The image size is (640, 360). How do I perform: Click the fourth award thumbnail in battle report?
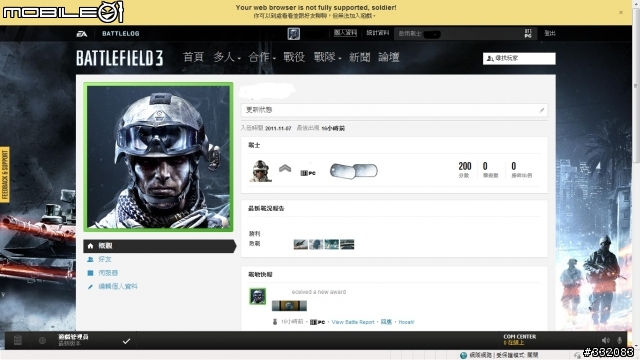pyautogui.click(x=347, y=244)
